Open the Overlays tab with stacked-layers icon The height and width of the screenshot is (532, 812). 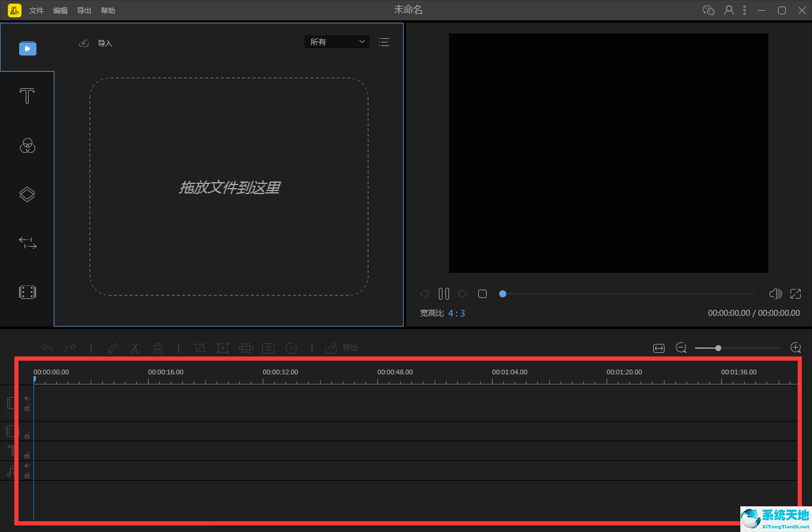tap(27, 194)
